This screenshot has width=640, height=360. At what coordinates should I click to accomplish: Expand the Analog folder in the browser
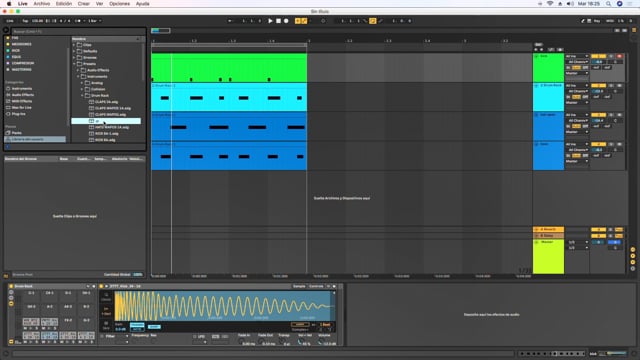pos(82,83)
